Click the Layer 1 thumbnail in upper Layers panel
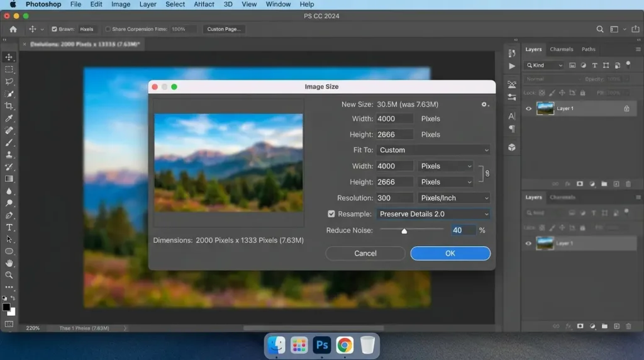 tap(545, 108)
